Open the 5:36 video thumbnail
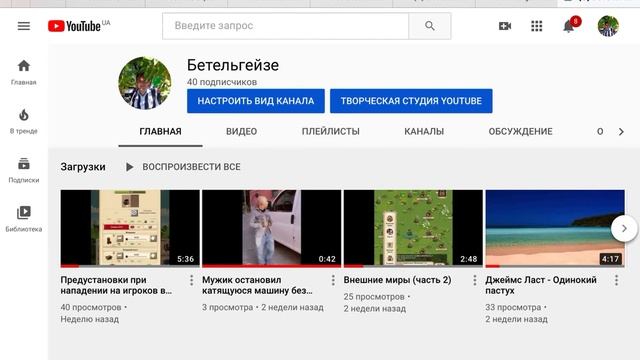 coord(130,229)
